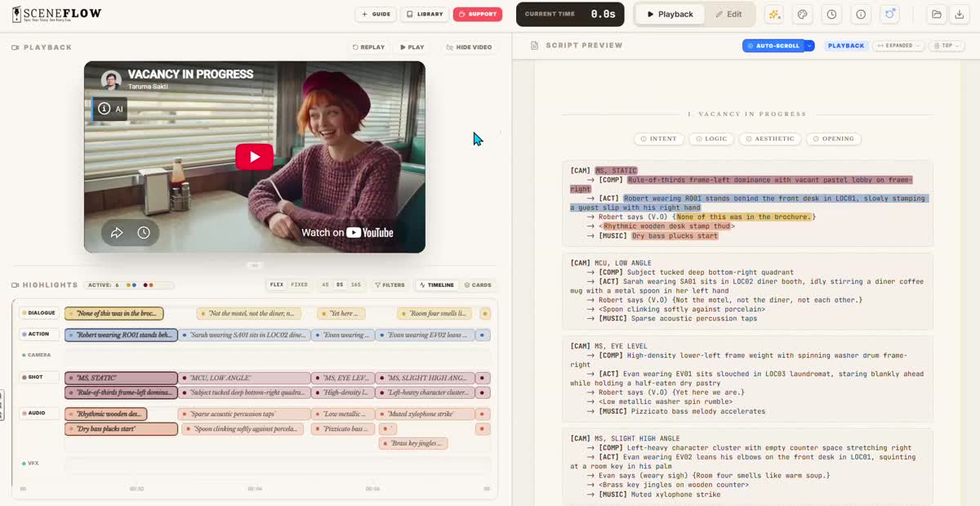Select Fixed layout option
The height and width of the screenshot is (506, 980).
pos(300,285)
